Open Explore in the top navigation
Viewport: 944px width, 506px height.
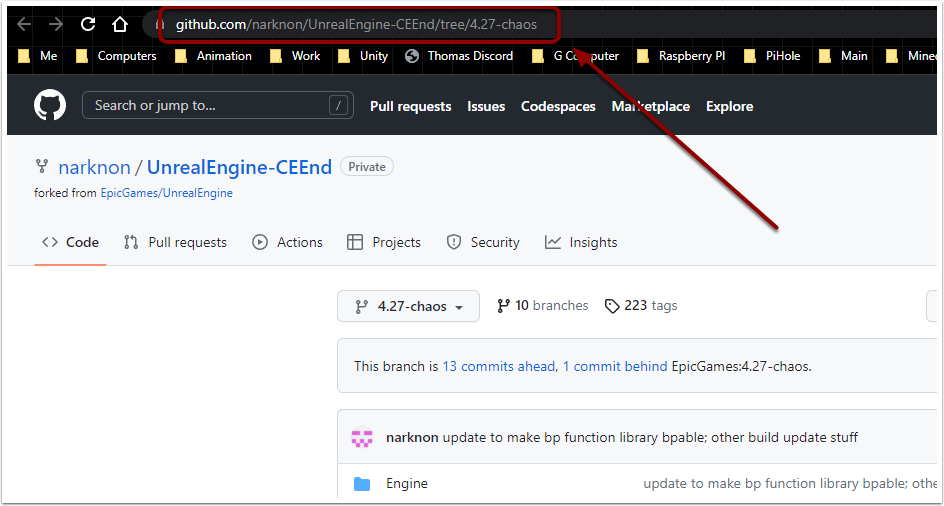[x=730, y=106]
